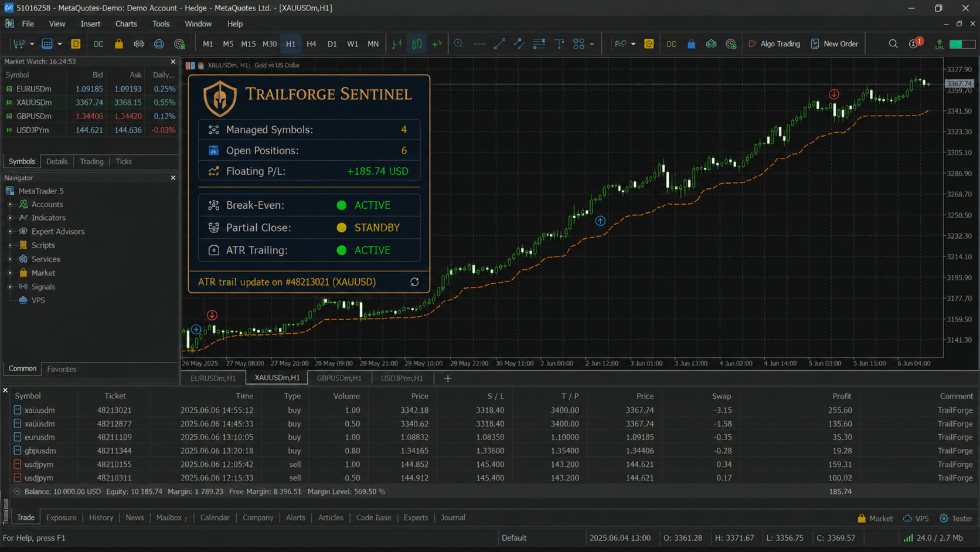Select the horizontal line drawing tool

pyautogui.click(x=479, y=44)
